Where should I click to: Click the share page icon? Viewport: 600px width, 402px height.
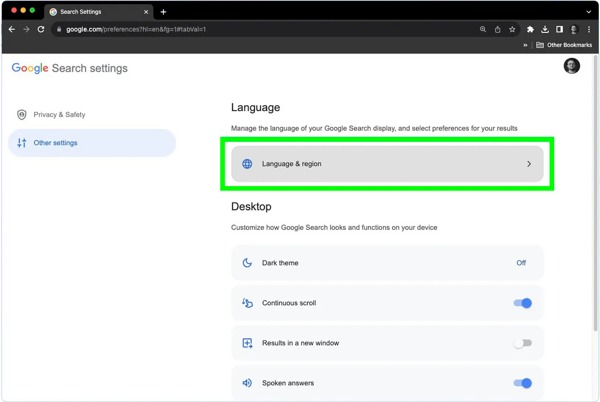pyautogui.click(x=498, y=29)
